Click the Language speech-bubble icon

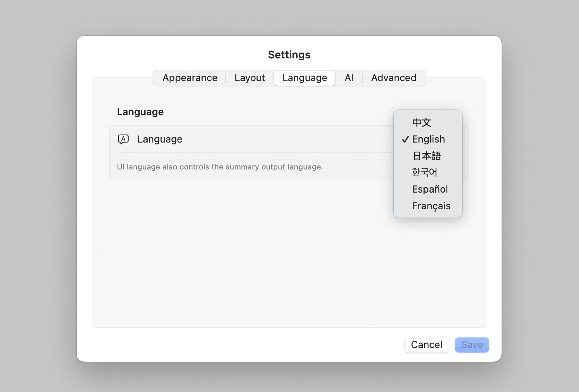coord(123,139)
